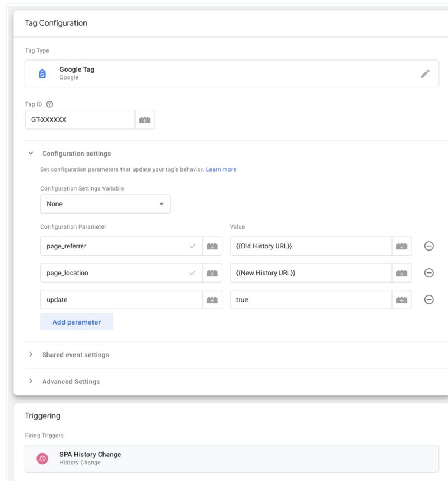Screen dimensions: 448x481
Task: Open variable picker beside page_referrer parameter
Action: [x=212, y=246]
